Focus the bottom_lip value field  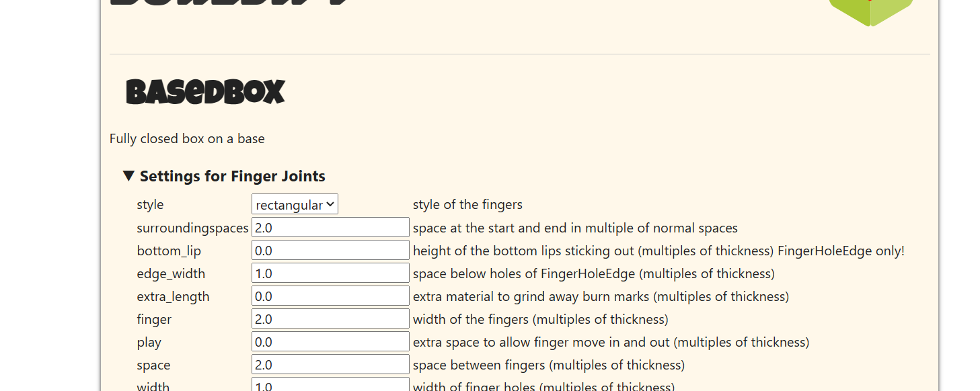(x=330, y=250)
